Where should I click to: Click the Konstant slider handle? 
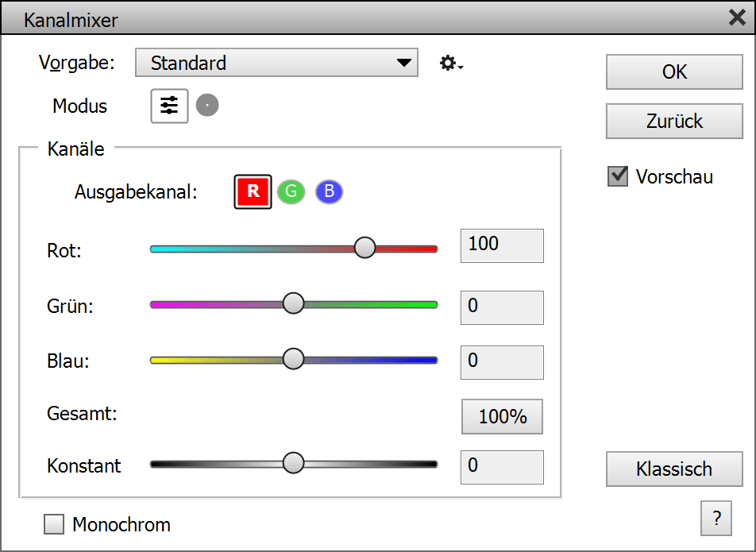pyautogui.click(x=294, y=463)
